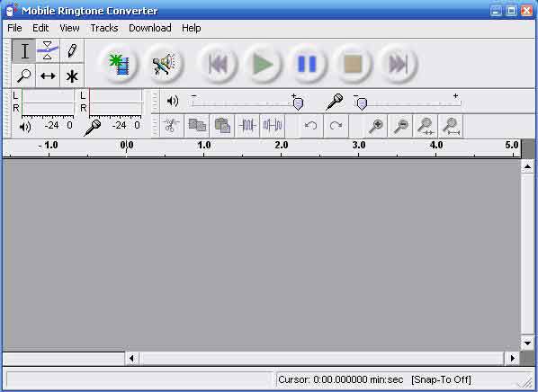Image resolution: width=538 pixels, height=392 pixels.
Task: Select the Envelope tool
Action: pos(48,51)
